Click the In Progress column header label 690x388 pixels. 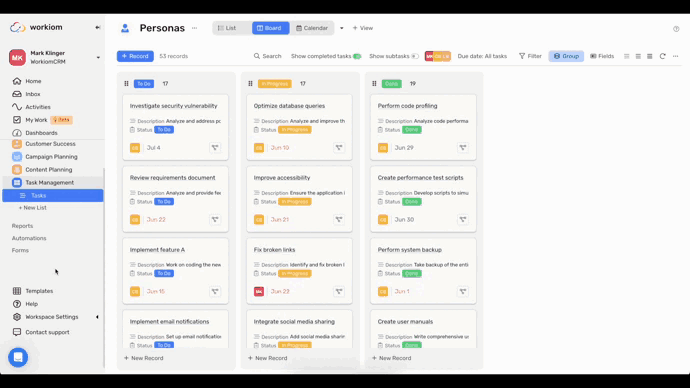275,84
